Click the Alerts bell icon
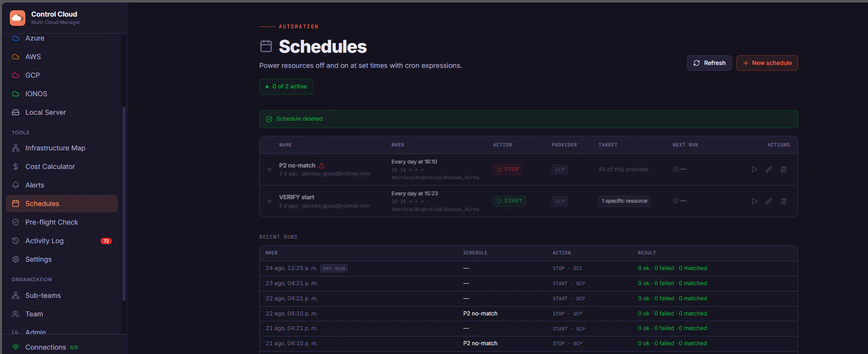The height and width of the screenshot is (354, 868). (16, 185)
